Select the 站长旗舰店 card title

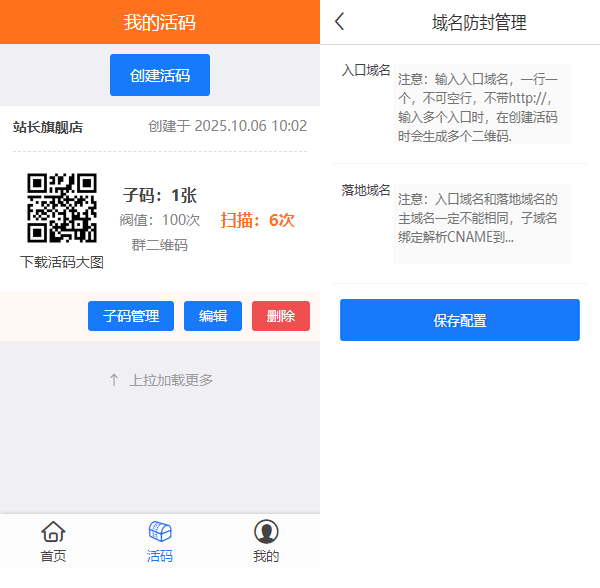pyautogui.click(x=48, y=127)
